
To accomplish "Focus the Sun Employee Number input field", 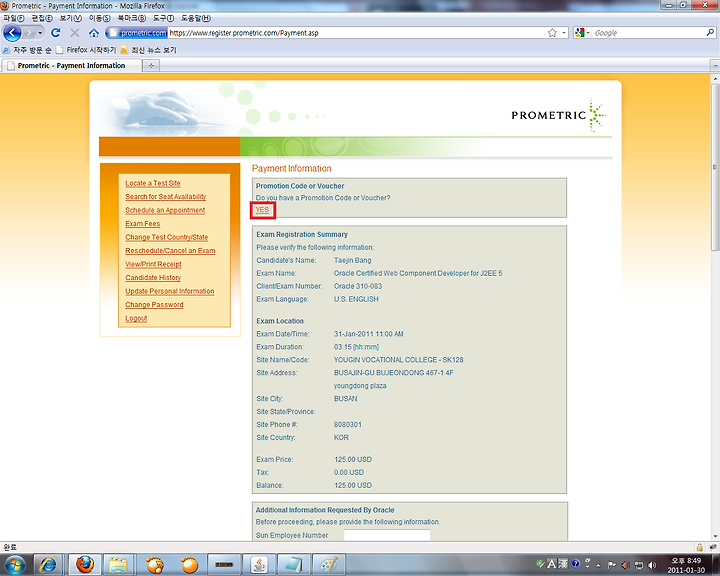I will pos(387,535).
